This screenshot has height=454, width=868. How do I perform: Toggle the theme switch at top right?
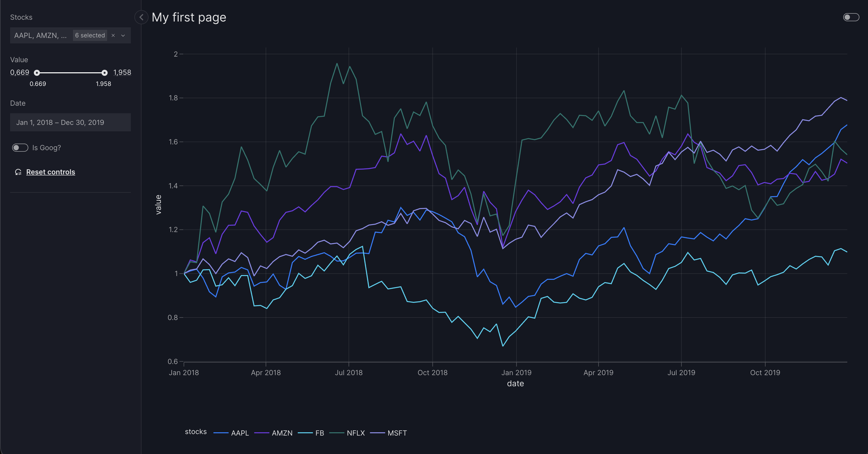pyautogui.click(x=851, y=17)
